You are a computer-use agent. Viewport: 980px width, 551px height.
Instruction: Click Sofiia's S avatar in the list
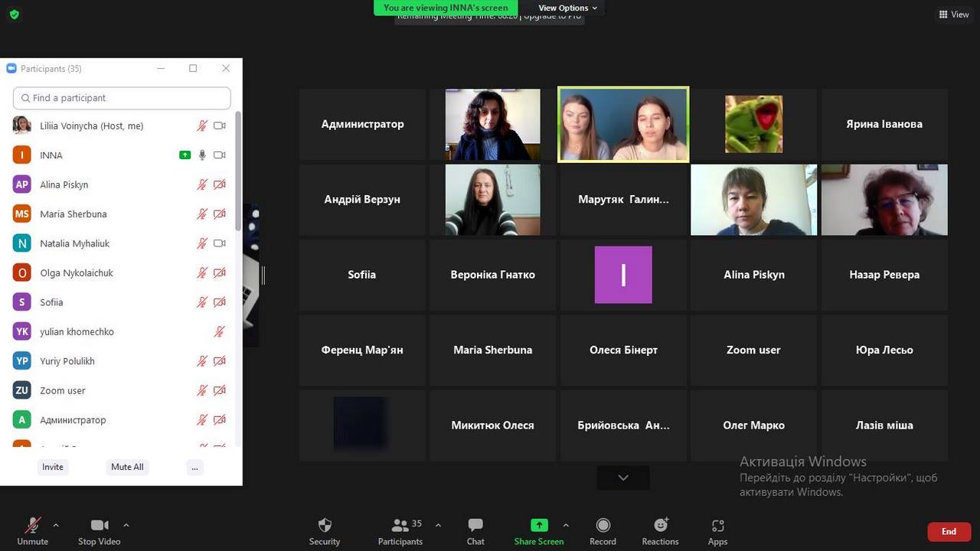21,302
